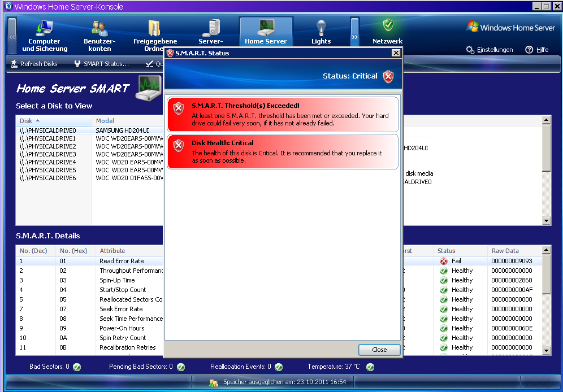Click the Netzwerk status shield icon
This screenshot has height=392, width=563.
pyautogui.click(x=388, y=25)
